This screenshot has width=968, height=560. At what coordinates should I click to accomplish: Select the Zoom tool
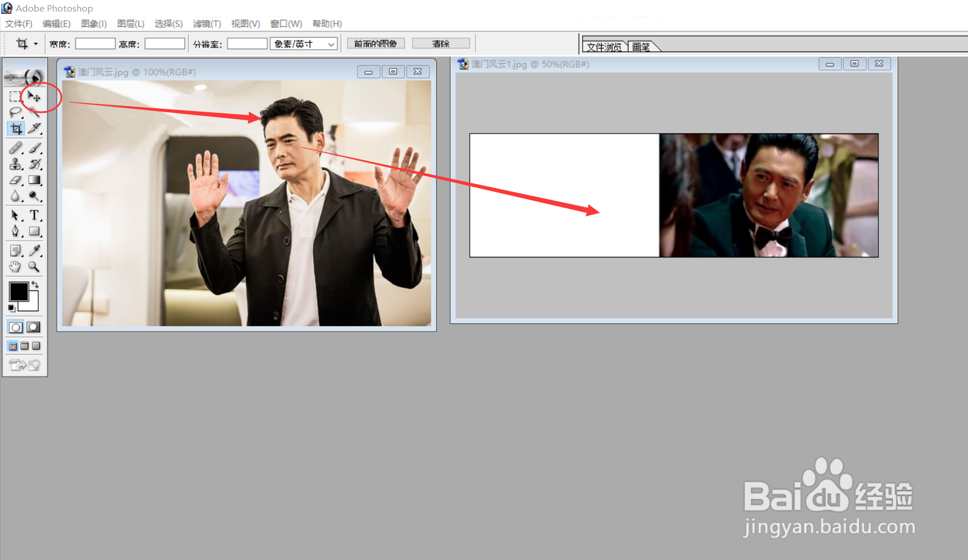tap(34, 267)
